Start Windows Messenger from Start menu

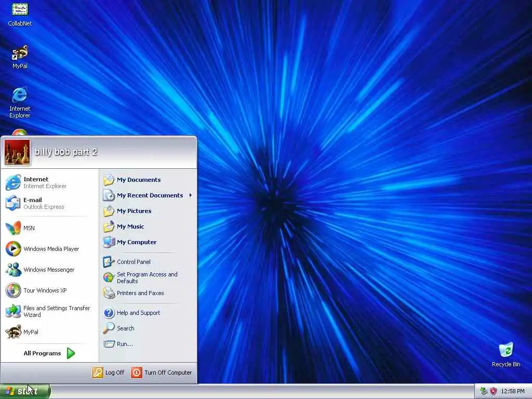pyautogui.click(x=49, y=270)
